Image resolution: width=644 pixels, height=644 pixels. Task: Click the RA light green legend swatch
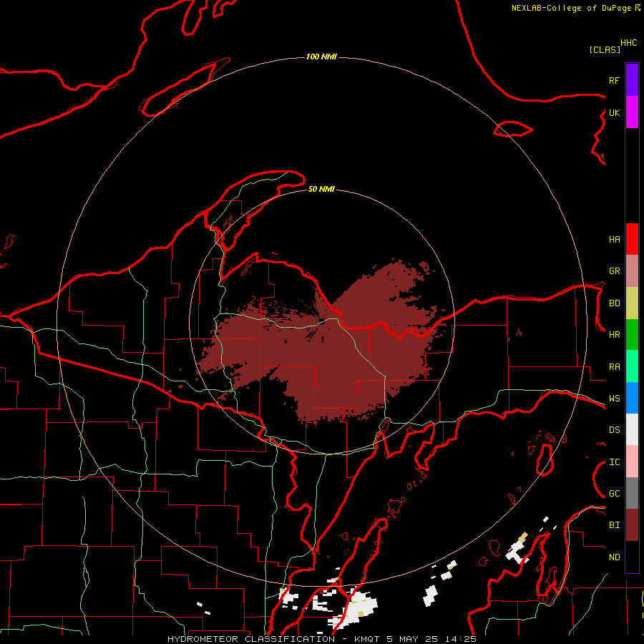point(632,366)
